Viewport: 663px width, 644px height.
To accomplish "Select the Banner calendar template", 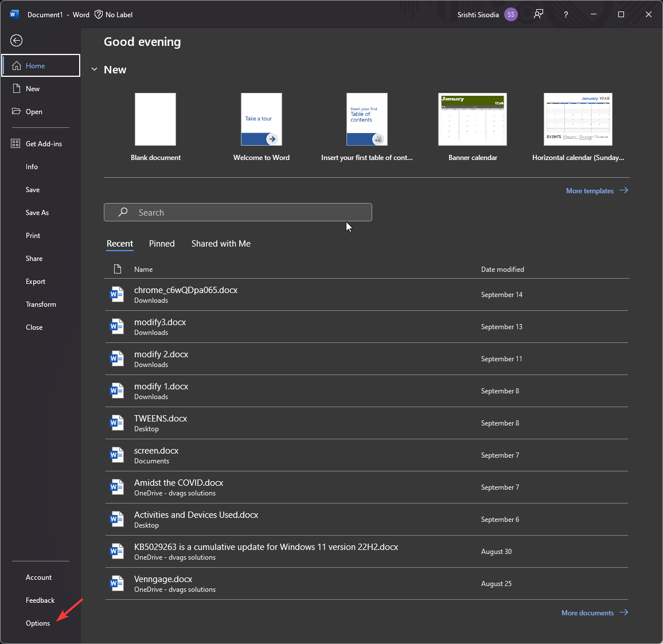I will point(473,119).
